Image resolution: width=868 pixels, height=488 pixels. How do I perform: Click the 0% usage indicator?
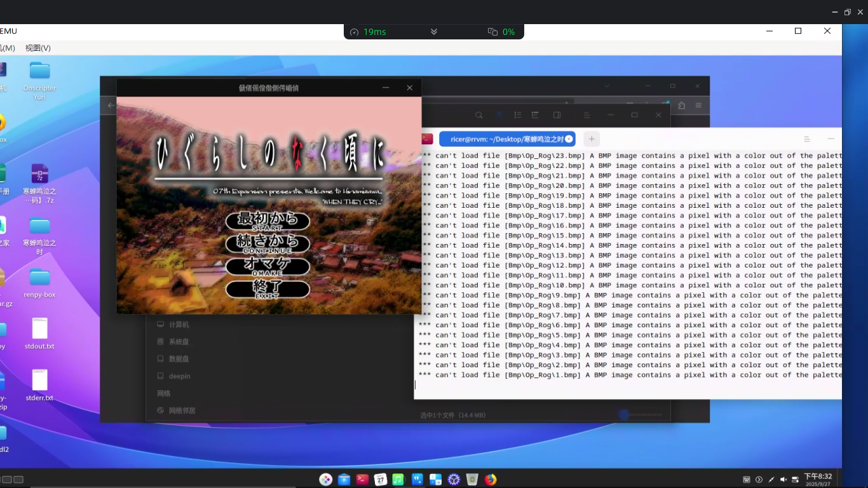(501, 32)
